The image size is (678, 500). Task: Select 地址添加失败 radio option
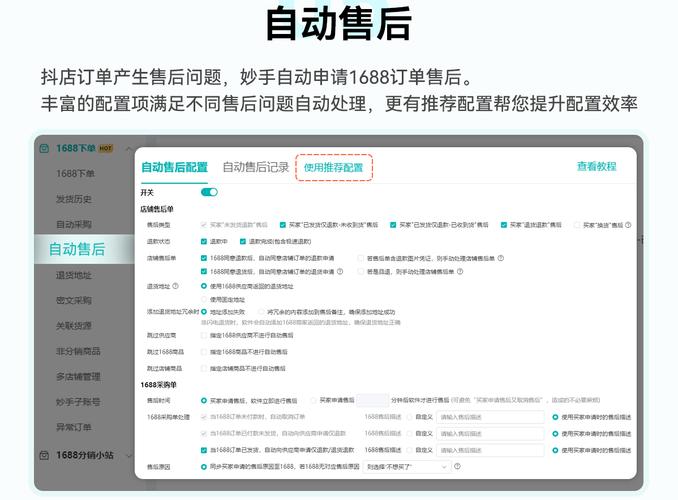tap(204, 312)
